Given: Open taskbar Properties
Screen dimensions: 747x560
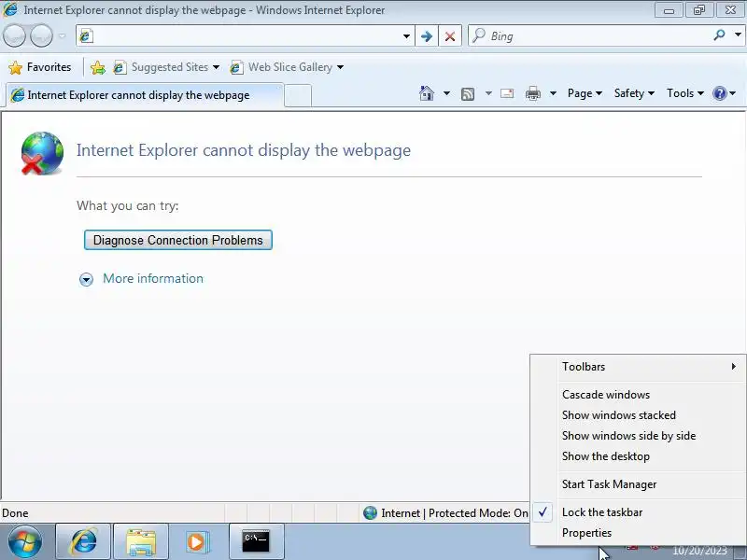Looking at the screenshot, I should [x=638, y=533].
